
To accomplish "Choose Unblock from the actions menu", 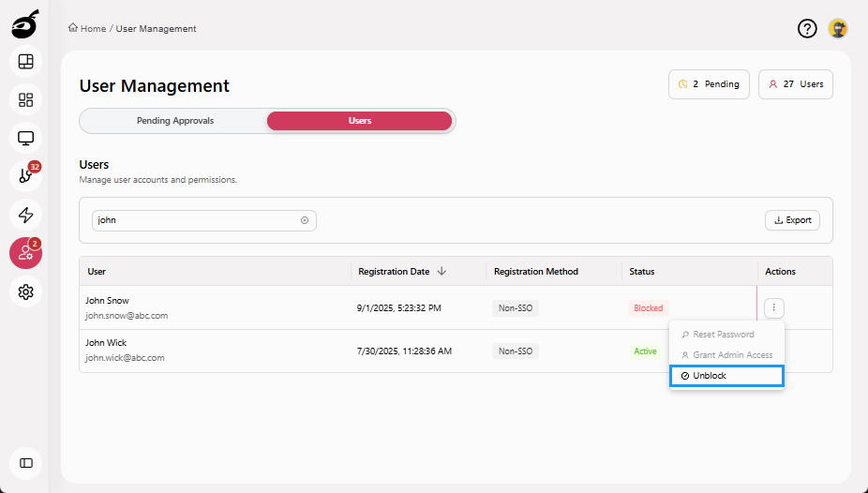I will coord(726,376).
